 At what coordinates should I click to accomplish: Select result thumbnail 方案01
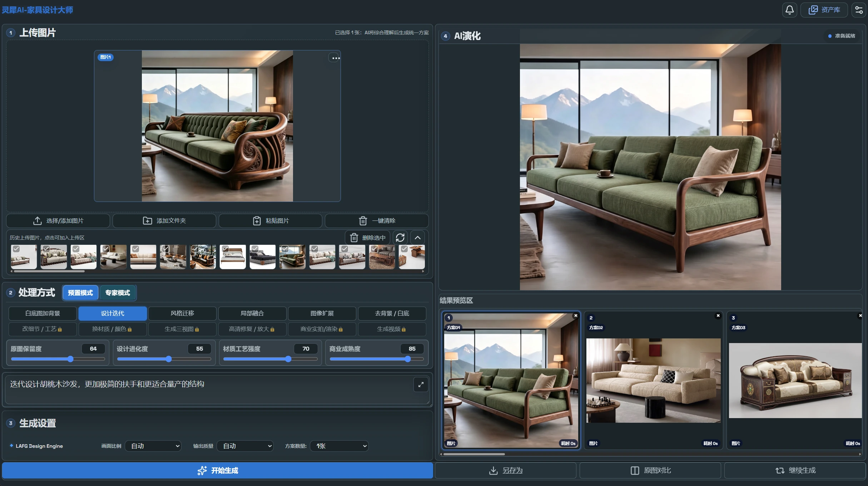pyautogui.click(x=511, y=381)
